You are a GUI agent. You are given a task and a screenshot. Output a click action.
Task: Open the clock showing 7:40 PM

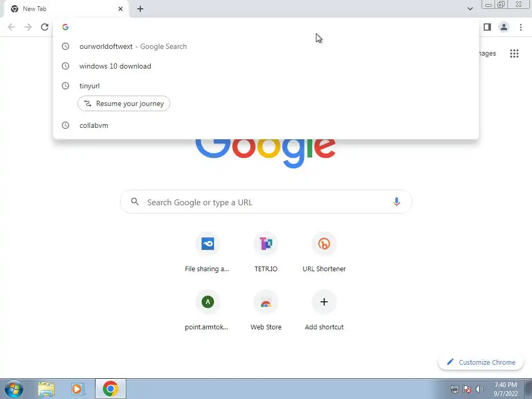[506, 389]
